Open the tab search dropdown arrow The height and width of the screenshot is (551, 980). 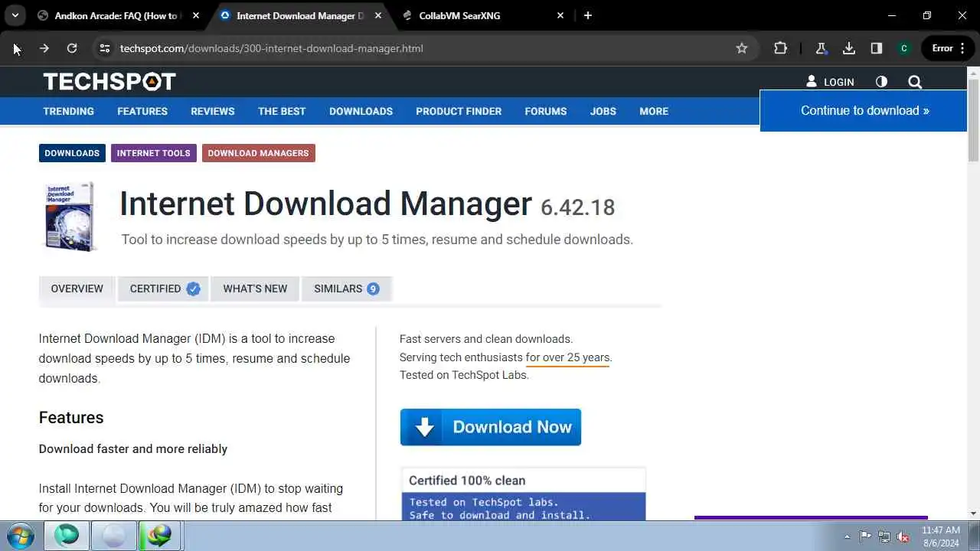tap(15, 15)
